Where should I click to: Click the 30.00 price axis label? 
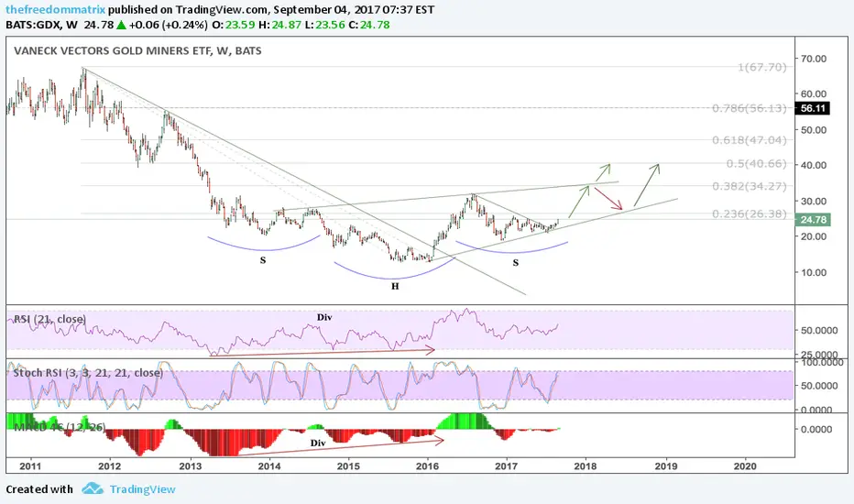point(813,201)
